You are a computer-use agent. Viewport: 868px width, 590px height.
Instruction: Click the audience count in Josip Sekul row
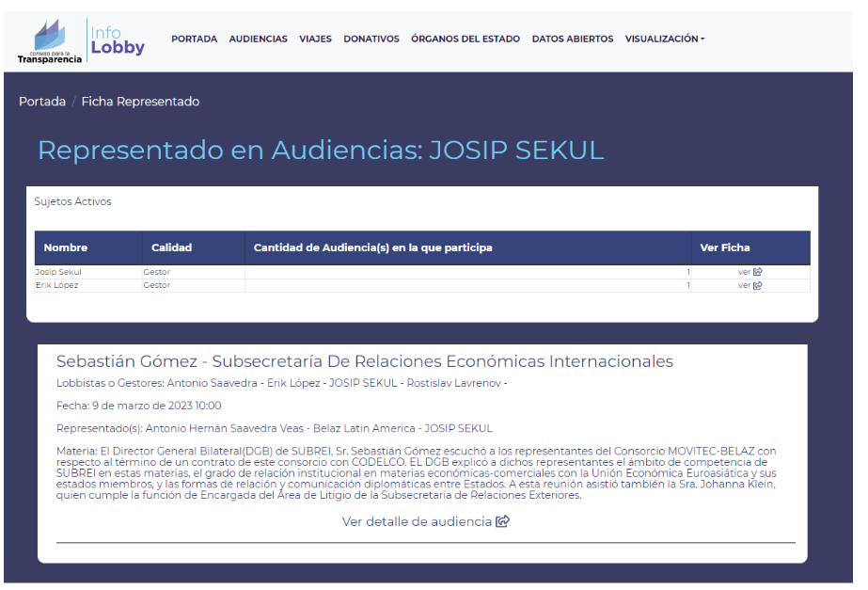(467, 272)
